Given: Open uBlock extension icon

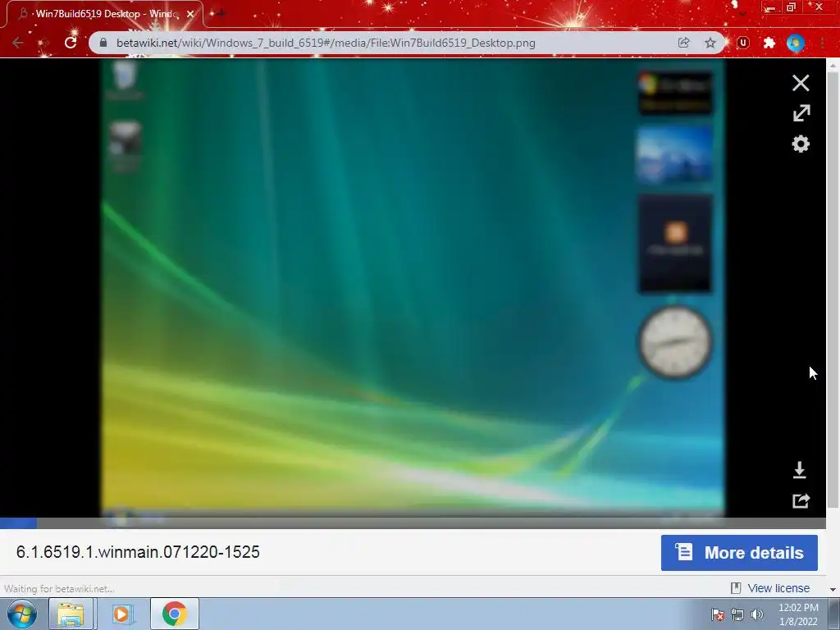Looking at the screenshot, I should click(x=743, y=43).
